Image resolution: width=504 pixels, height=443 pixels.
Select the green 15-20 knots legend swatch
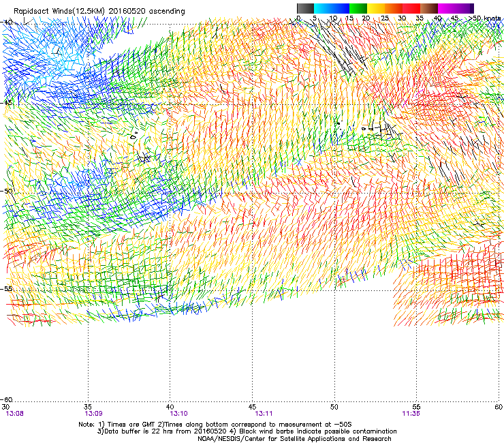(x=358, y=8)
